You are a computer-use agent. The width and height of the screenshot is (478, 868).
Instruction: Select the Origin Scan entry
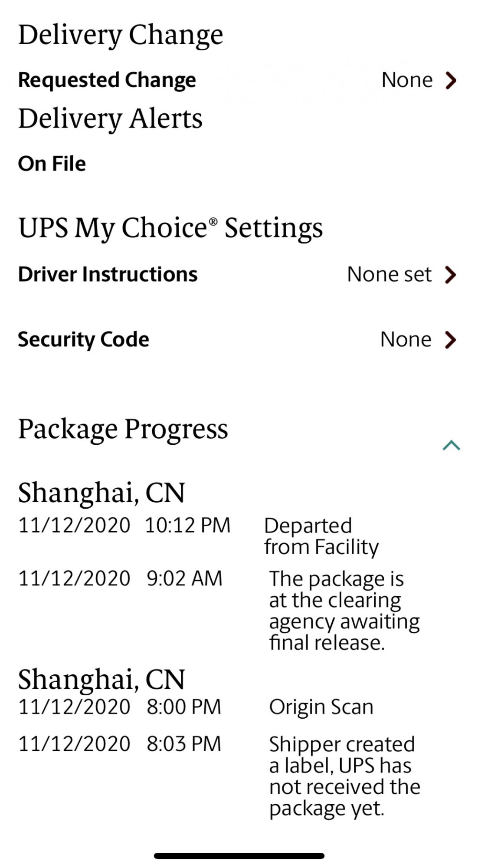321,707
